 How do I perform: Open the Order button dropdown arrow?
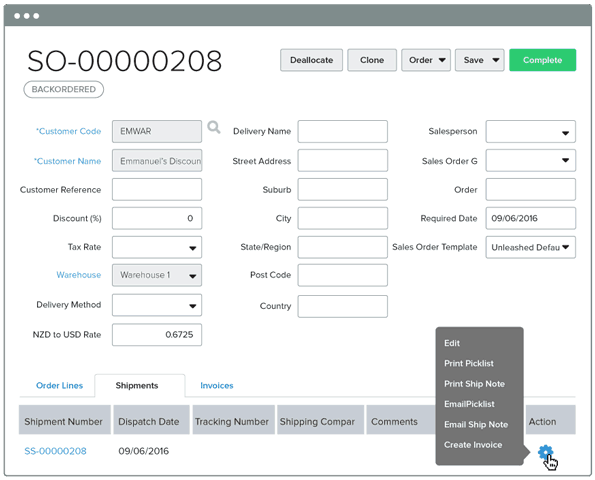(x=442, y=60)
